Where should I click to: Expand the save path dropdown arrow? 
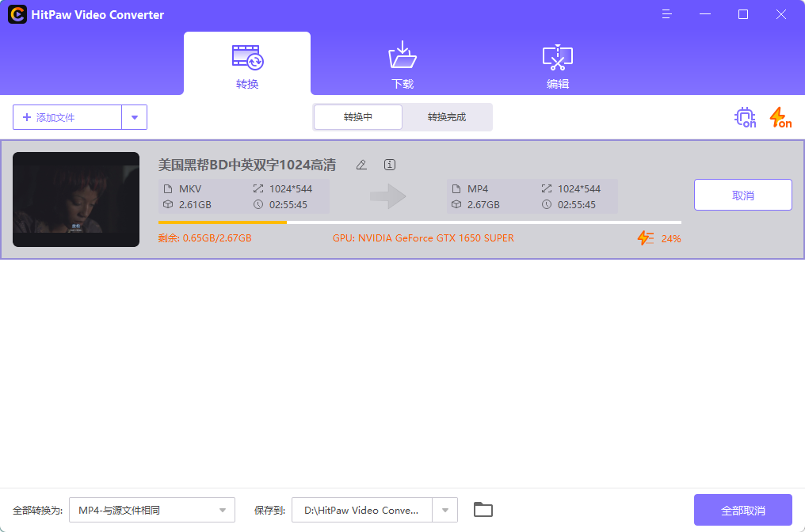pyautogui.click(x=445, y=510)
